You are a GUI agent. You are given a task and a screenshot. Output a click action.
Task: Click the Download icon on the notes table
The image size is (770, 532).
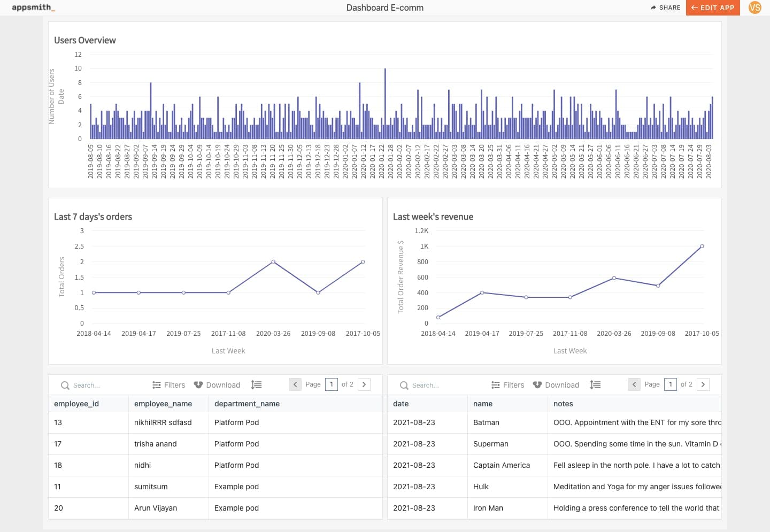tap(556, 384)
